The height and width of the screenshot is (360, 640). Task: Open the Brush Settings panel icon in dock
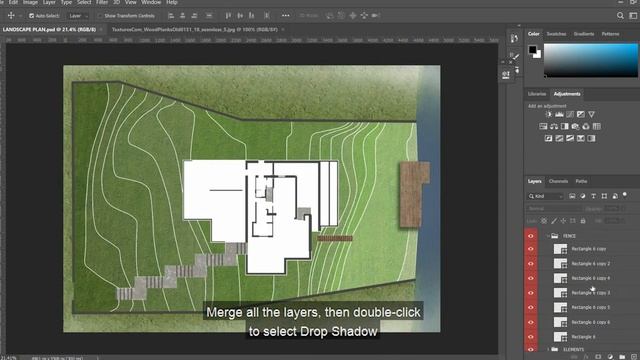coord(514,57)
